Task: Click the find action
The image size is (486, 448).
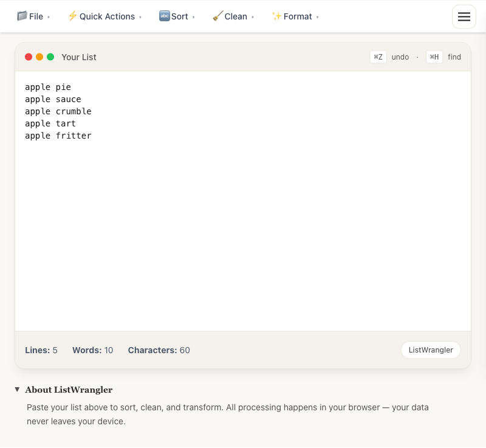Action: (x=454, y=57)
